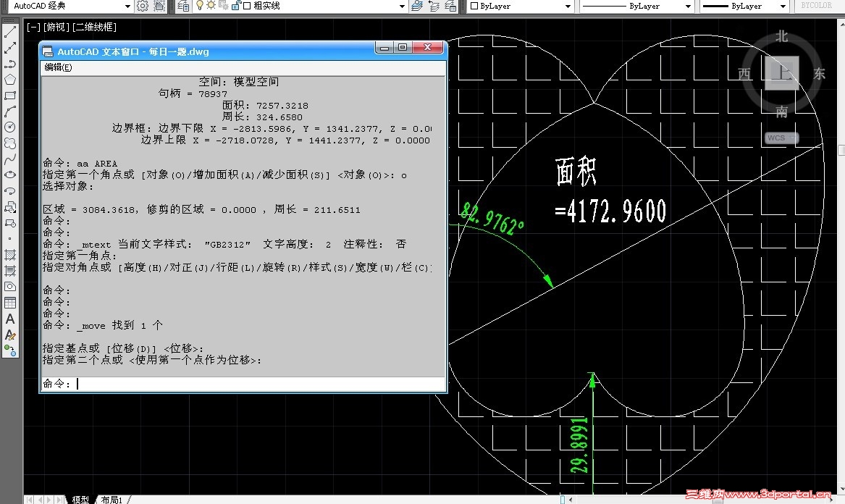
Task: Select the Polygon tool
Action: click(9, 80)
